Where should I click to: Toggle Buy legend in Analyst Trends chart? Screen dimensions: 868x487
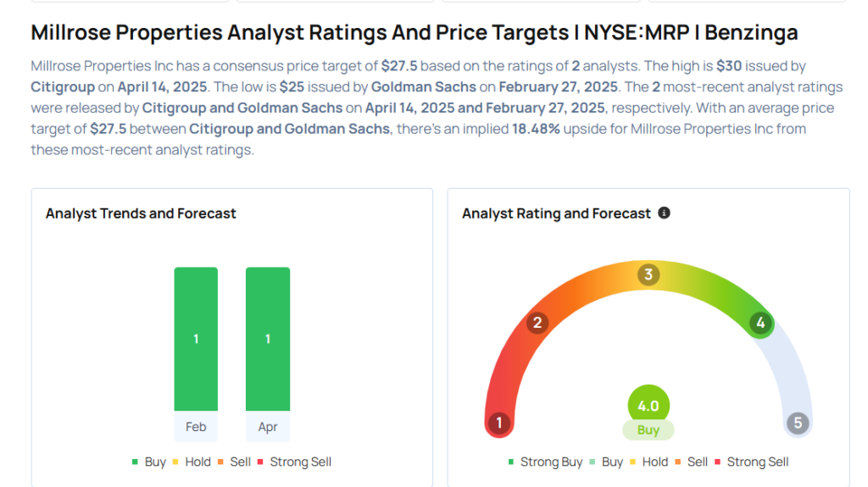pos(149,462)
